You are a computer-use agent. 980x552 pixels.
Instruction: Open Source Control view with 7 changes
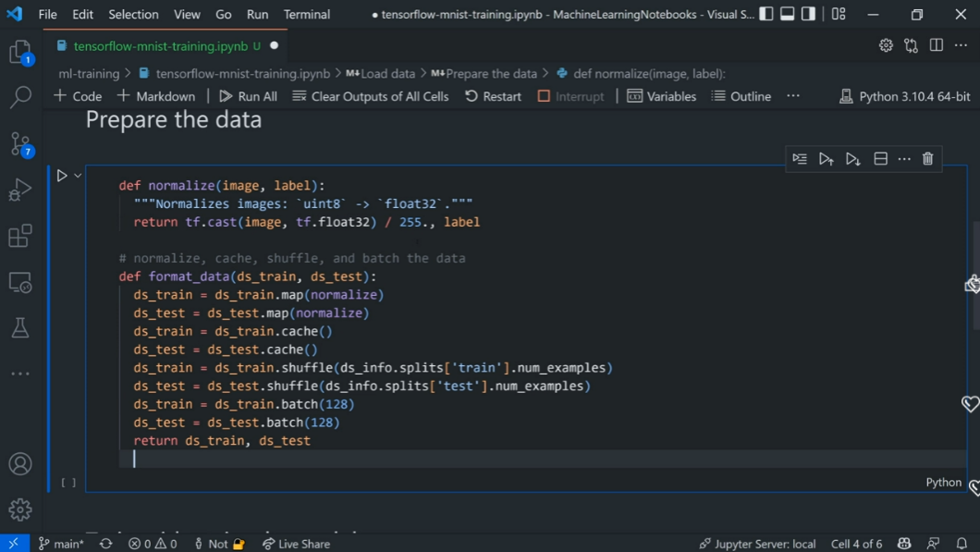(20, 143)
